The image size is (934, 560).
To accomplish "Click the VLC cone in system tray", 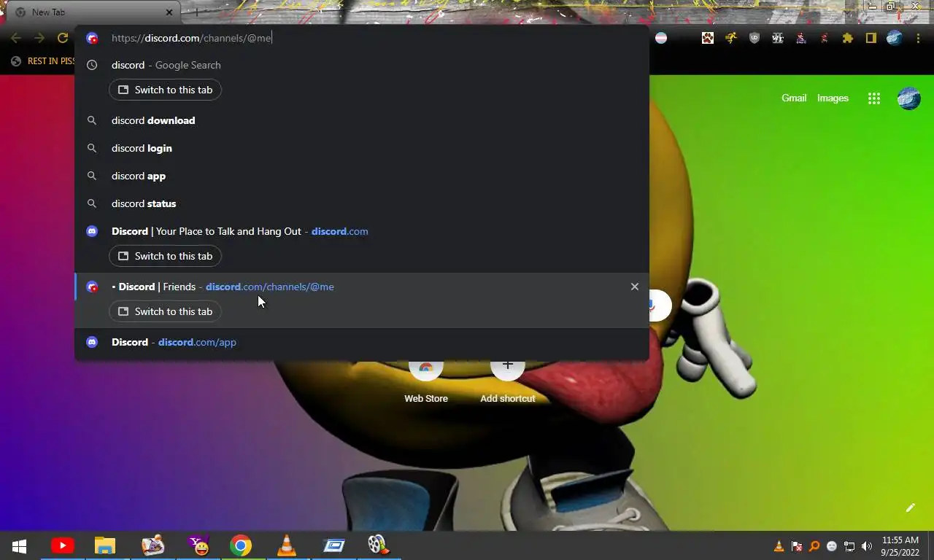I will tap(779, 546).
